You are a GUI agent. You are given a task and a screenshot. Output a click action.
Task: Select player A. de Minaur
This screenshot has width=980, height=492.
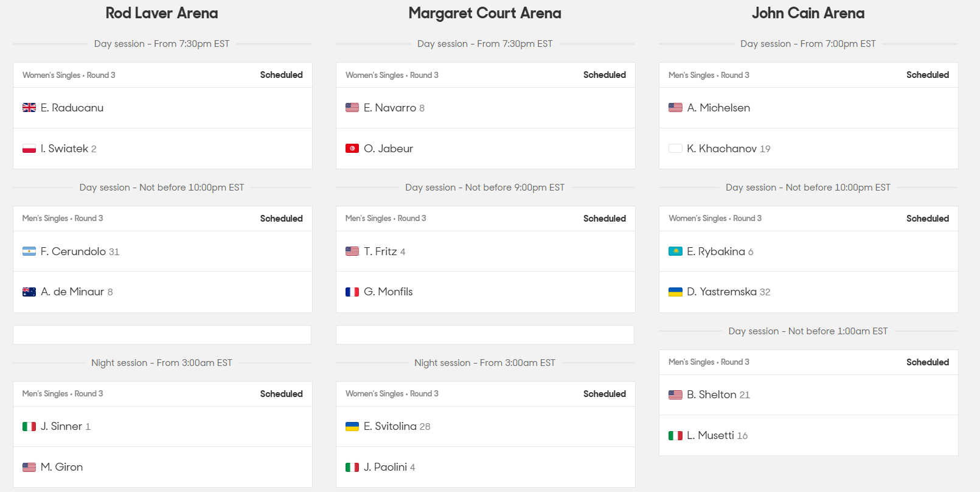click(72, 292)
